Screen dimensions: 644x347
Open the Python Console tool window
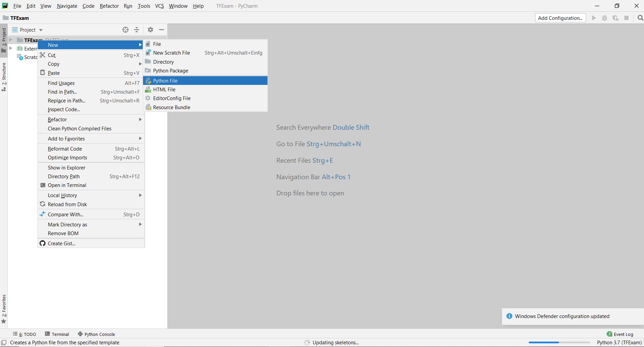(x=96, y=334)
